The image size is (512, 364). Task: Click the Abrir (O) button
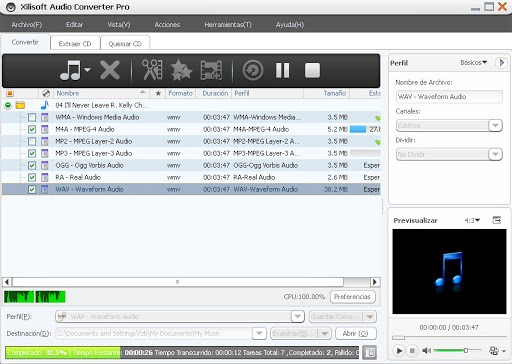tap(355, 333)
